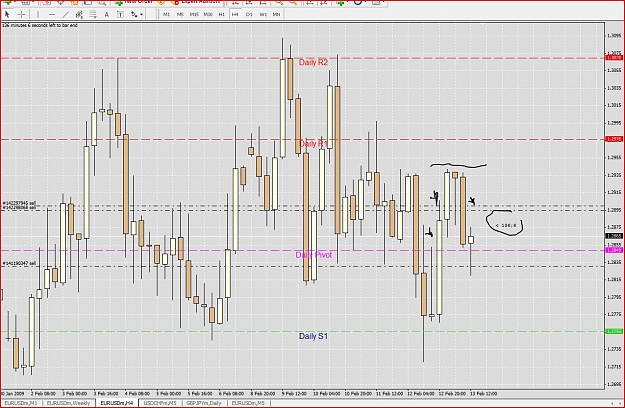
Task: Select the Fibonacci retracement tool
Action: point(93,14)
